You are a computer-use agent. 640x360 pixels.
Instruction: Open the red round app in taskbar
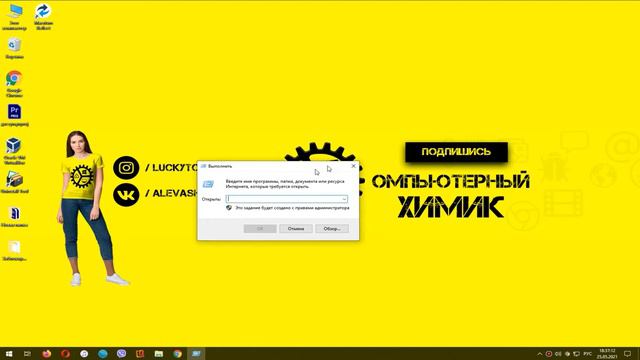pos(65,354)
